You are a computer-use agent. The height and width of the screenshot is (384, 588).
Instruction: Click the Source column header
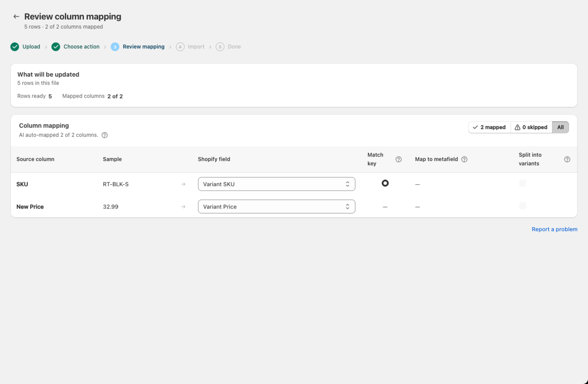tap(35, 159)
